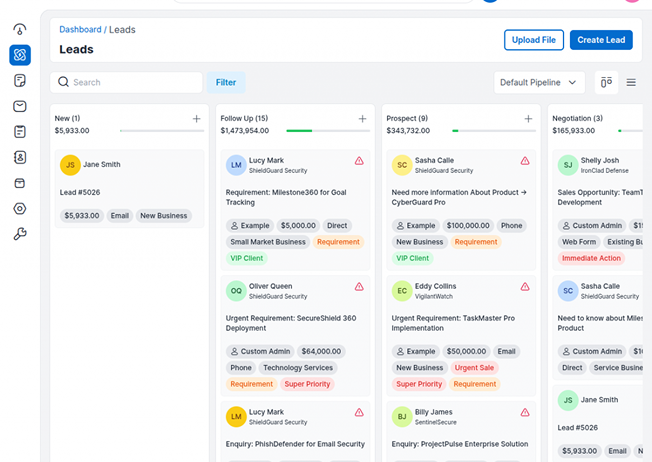652x462 pixels.
Task: Open the contacts icon in sidebar
Action: [x=20, y=157]
